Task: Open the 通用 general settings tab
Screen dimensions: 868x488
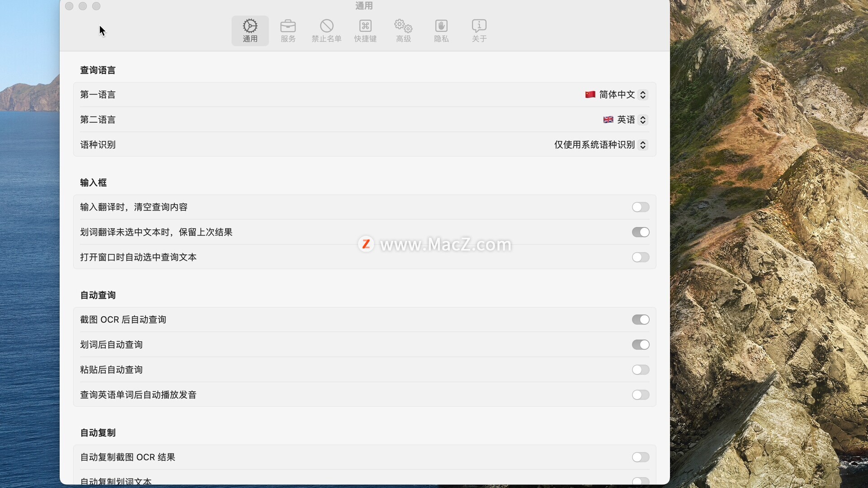Action: (x=250, y=31)
